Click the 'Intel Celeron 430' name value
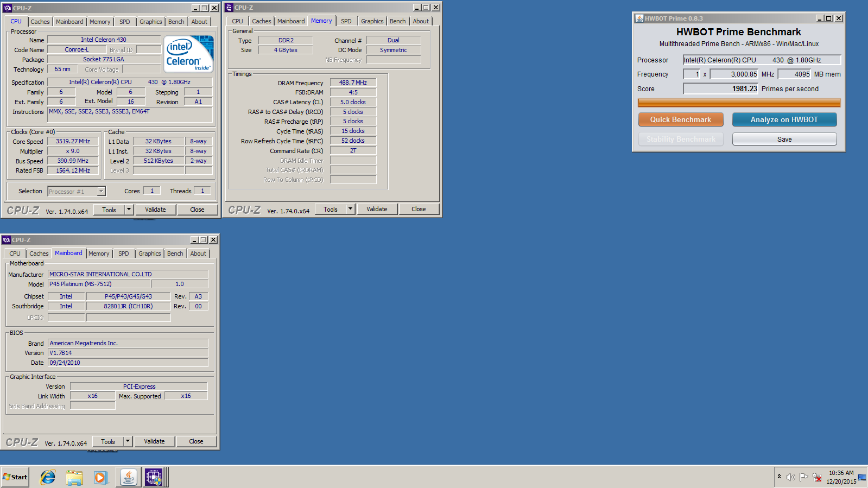The image size is (868, 488). click(104, 40)
